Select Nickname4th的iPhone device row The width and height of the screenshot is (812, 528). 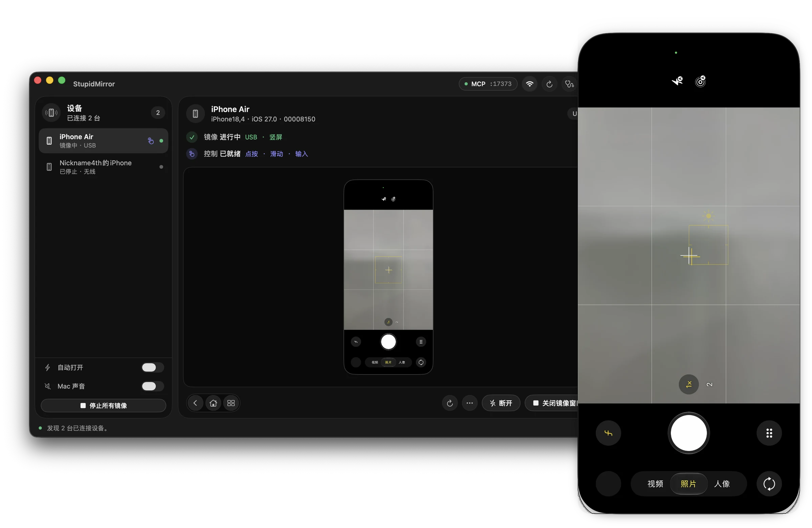(104, 167)
